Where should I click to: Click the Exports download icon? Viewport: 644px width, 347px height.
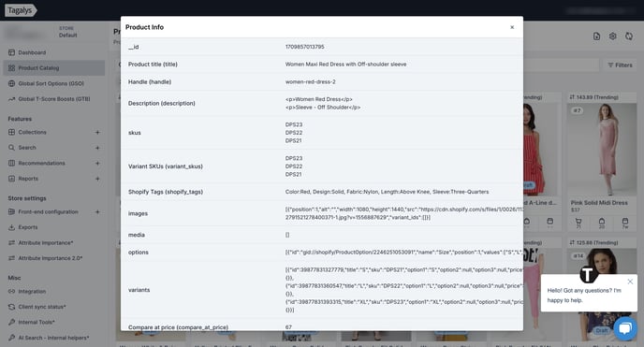point(11,227)
